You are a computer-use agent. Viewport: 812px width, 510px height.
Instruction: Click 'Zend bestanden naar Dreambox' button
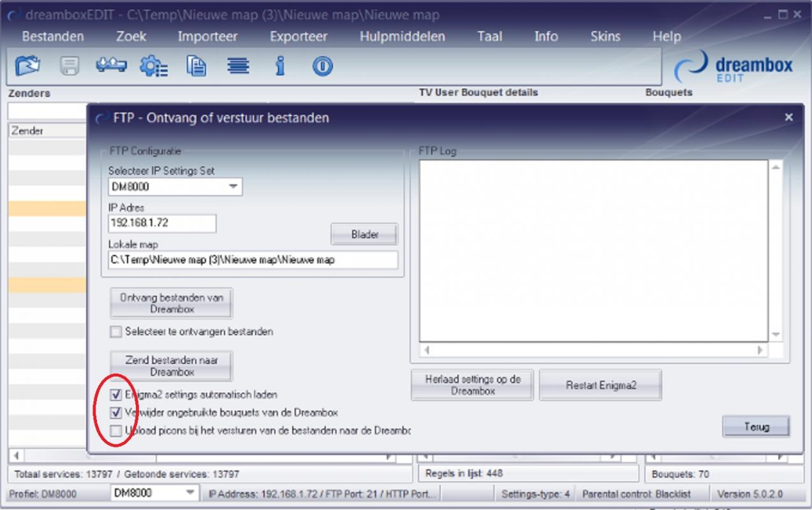(172, 366)
